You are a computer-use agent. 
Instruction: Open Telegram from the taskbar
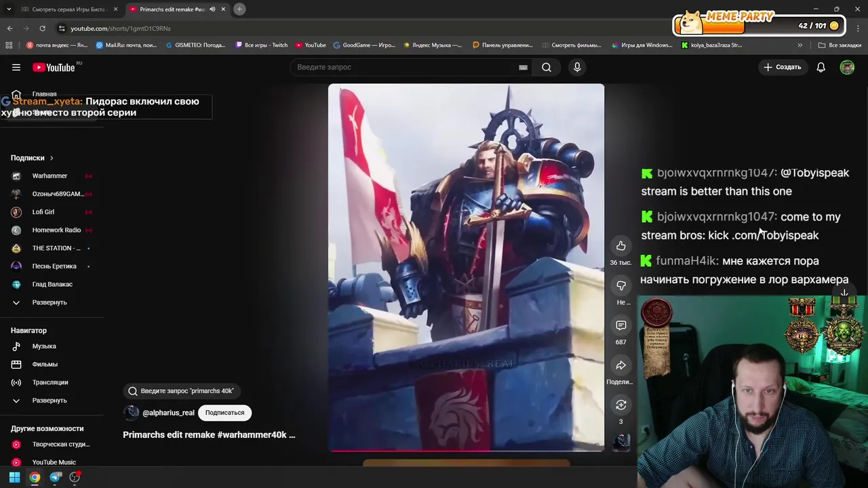pos(56,477)
